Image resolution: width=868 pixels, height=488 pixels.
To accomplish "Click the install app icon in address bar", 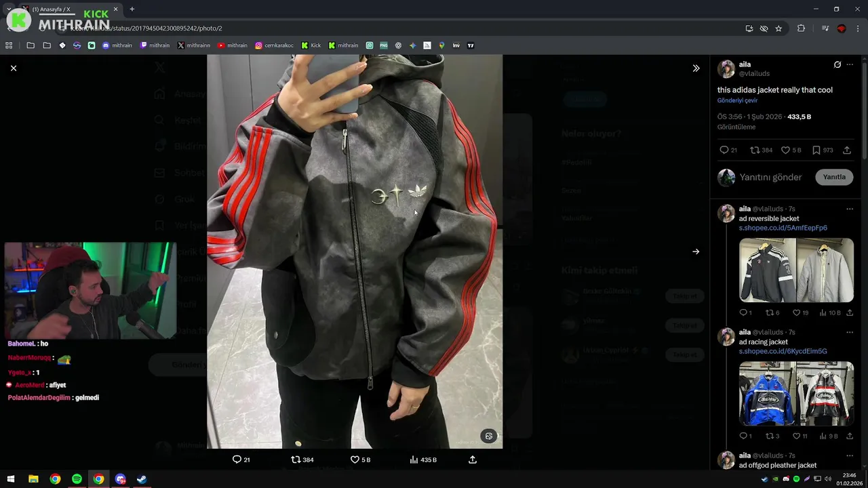I will coord(749,28).
